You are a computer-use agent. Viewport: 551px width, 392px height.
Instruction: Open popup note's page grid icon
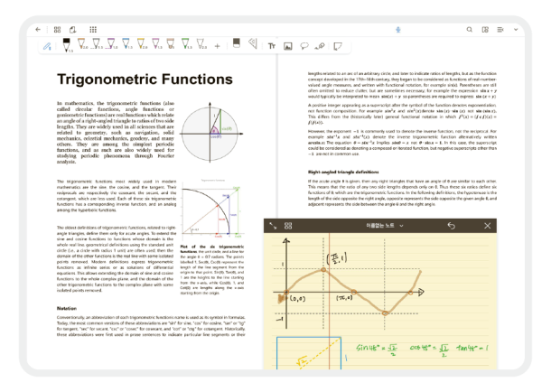(x=288, y=226)
